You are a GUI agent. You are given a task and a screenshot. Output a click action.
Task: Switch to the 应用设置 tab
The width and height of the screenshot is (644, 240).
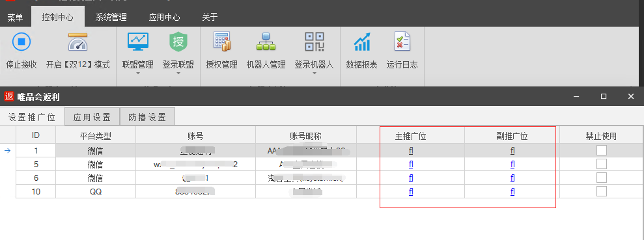click(92, 117)
